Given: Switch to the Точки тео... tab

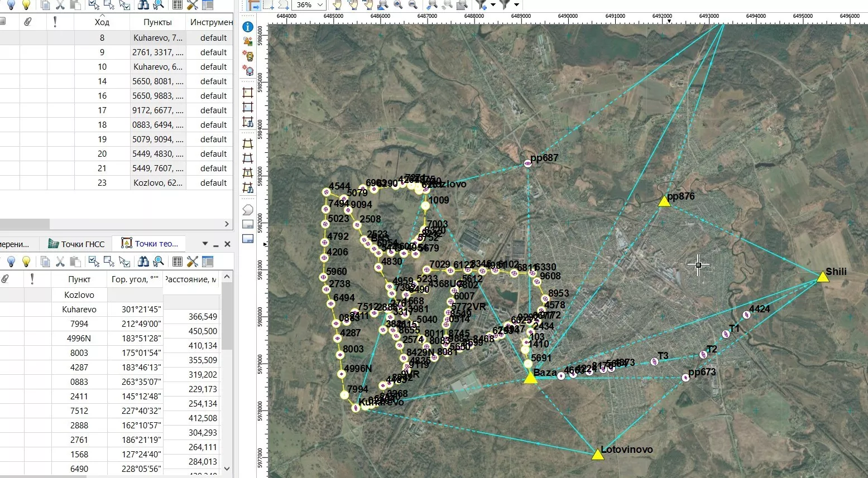Looking at the screenshot, I should click(x=150, y=244).
